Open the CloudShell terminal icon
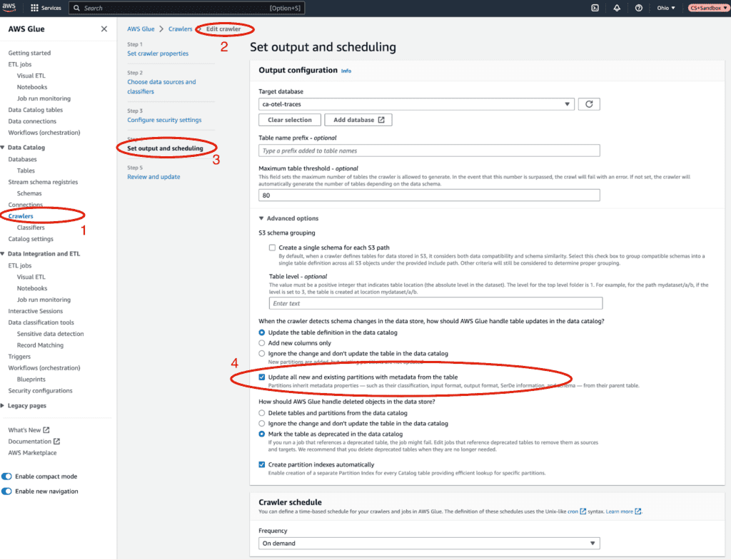 [x=595, y=8]
